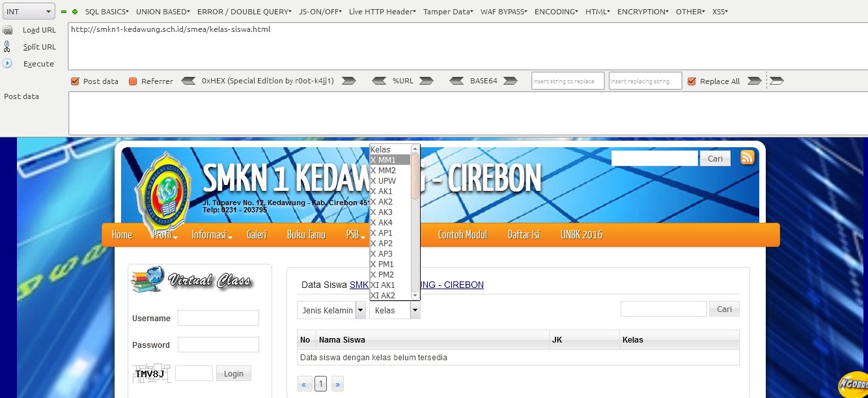Viewport: 868px width, 398px height.
Task: Click the right arrow after %URL
Action: tap(427, 81)
